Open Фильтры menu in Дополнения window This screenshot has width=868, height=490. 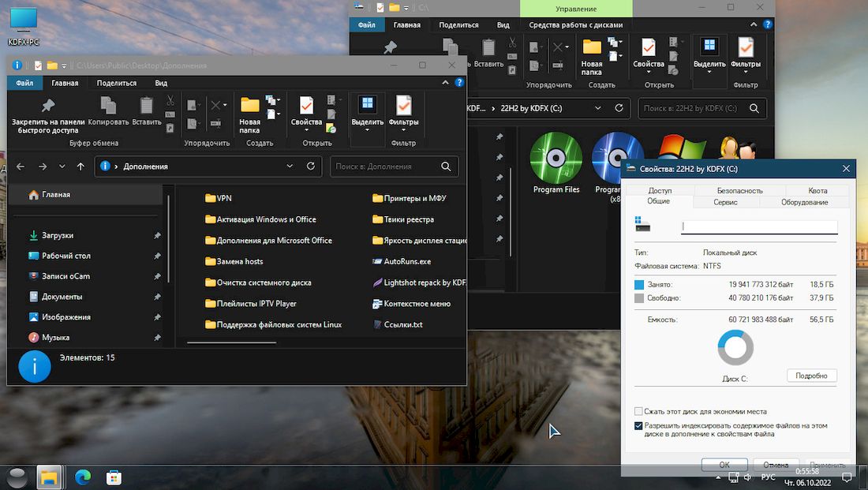403,114
